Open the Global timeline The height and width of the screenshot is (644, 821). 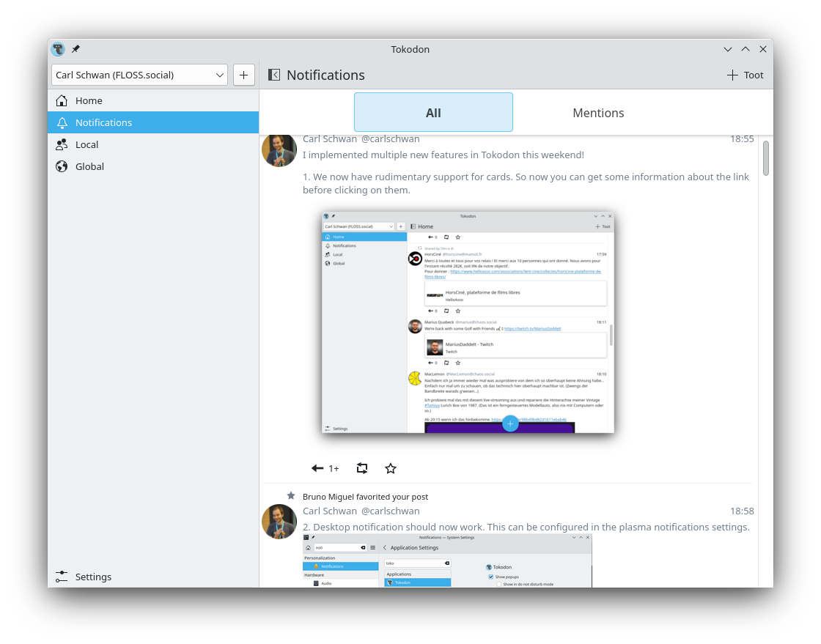tap(89, 166)
